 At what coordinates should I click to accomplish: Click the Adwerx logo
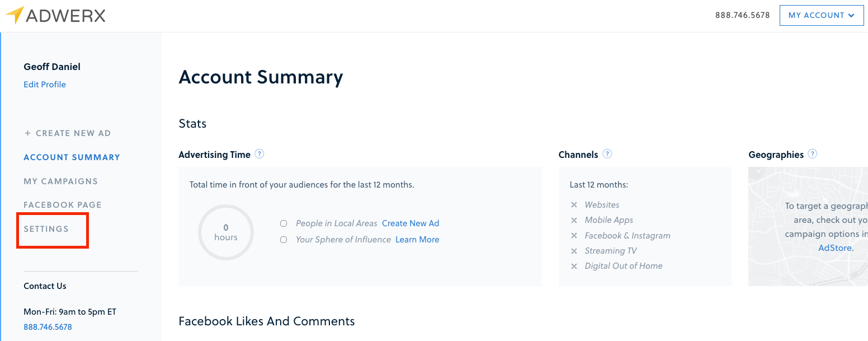(55, 16)
